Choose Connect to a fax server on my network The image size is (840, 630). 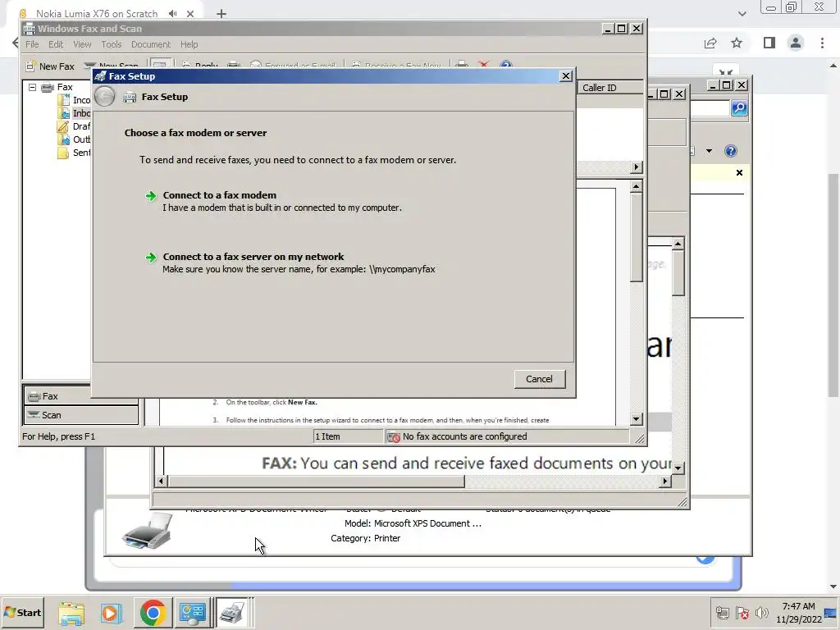pos(253,257)
